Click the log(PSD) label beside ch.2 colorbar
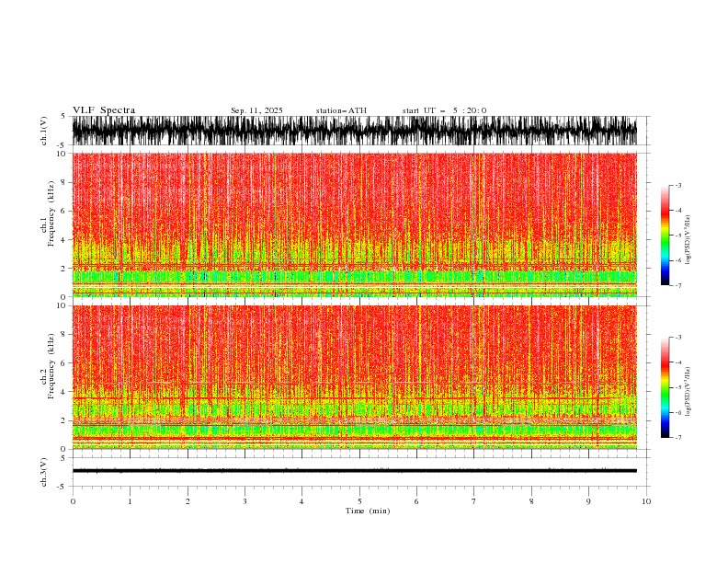Viewport: 728px width, 563px height. [688, 392]
